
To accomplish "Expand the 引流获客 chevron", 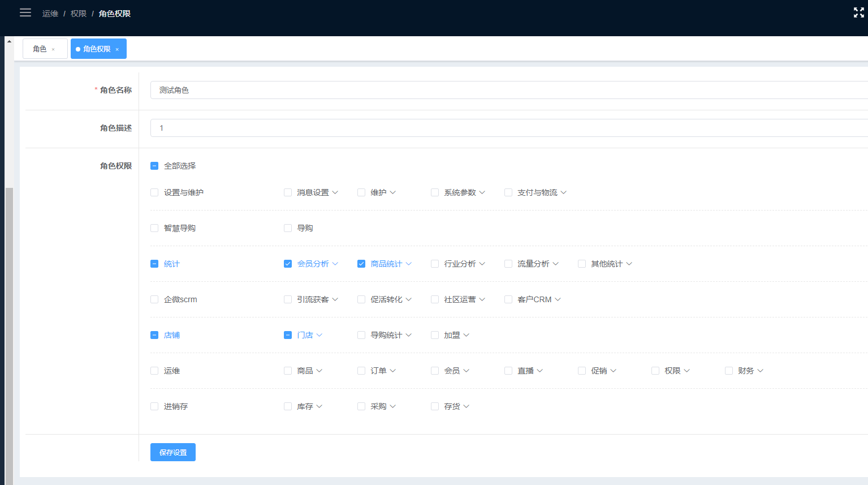I will [335, 299].
